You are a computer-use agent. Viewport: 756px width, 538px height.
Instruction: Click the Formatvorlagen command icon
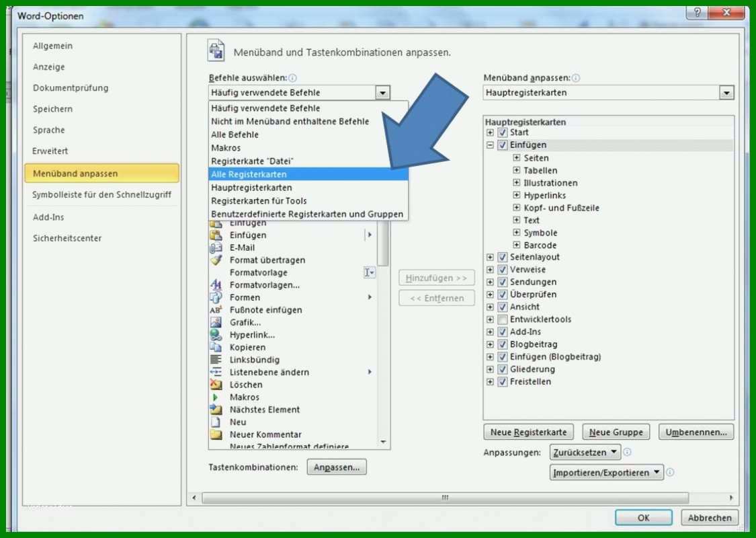(x=216, y=285)
